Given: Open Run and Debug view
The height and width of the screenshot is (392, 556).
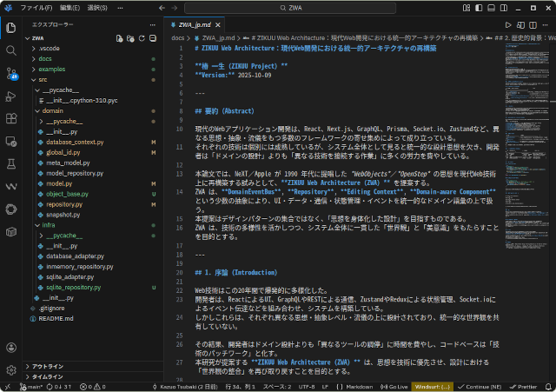Looking at the screenshot, I should click(x=11, y=96).
